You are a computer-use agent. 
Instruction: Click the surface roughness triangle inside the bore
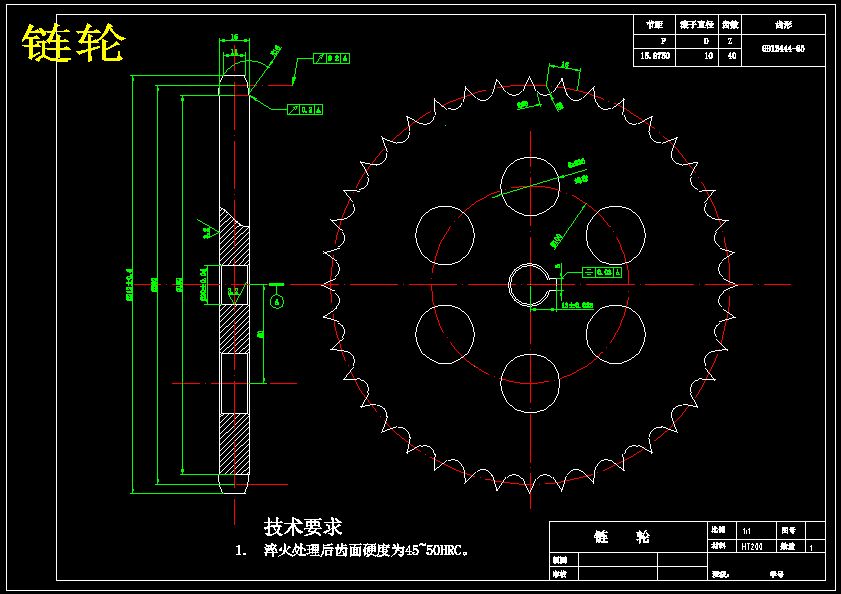coord(234,294)
